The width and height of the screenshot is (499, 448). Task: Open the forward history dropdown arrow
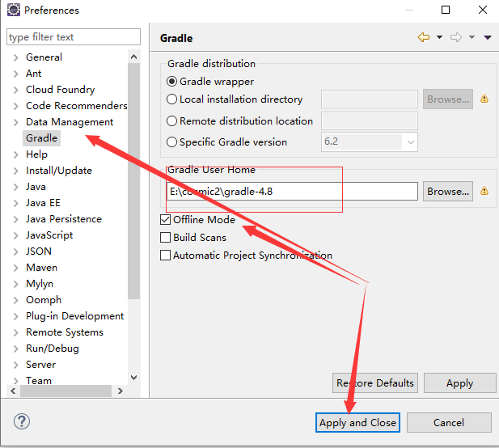[472, 37]
